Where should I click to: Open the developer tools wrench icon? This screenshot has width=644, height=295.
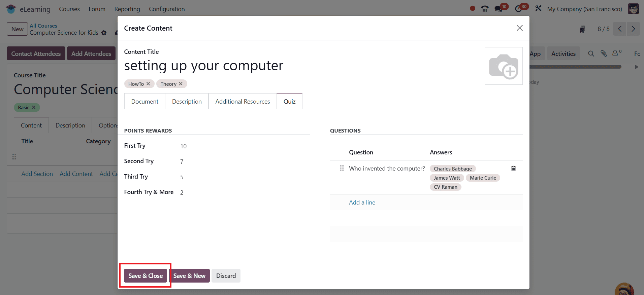tap(538, 8)
